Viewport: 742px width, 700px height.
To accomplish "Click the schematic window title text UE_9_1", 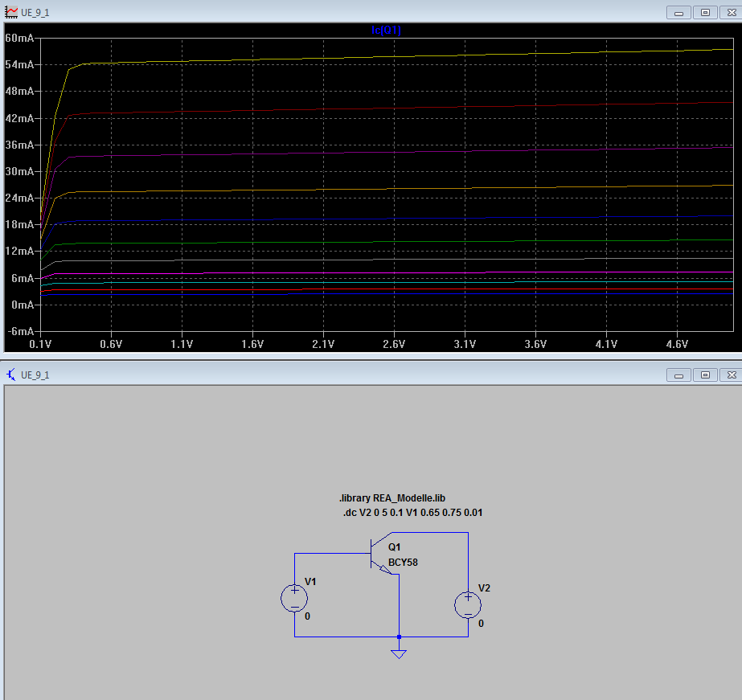I will click(35, 375).
